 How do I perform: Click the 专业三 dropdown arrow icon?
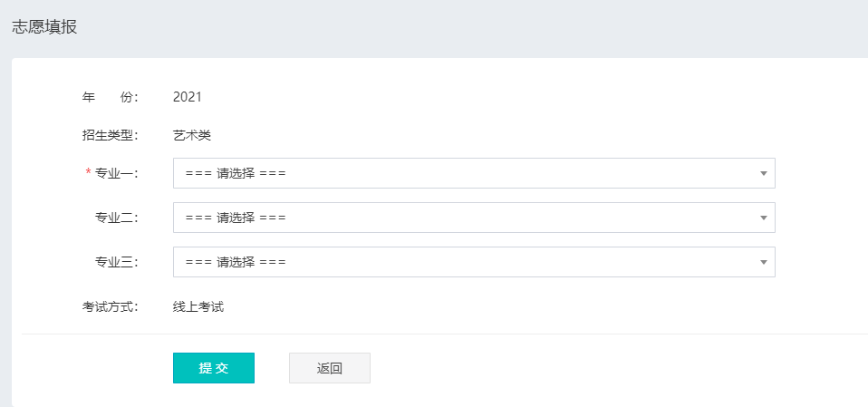(x=763, y=262)
